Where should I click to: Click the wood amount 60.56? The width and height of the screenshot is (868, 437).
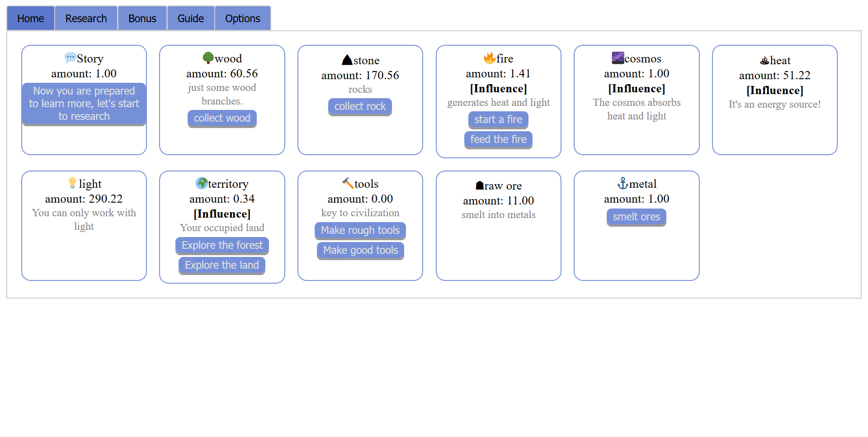[x=222, y=73]
